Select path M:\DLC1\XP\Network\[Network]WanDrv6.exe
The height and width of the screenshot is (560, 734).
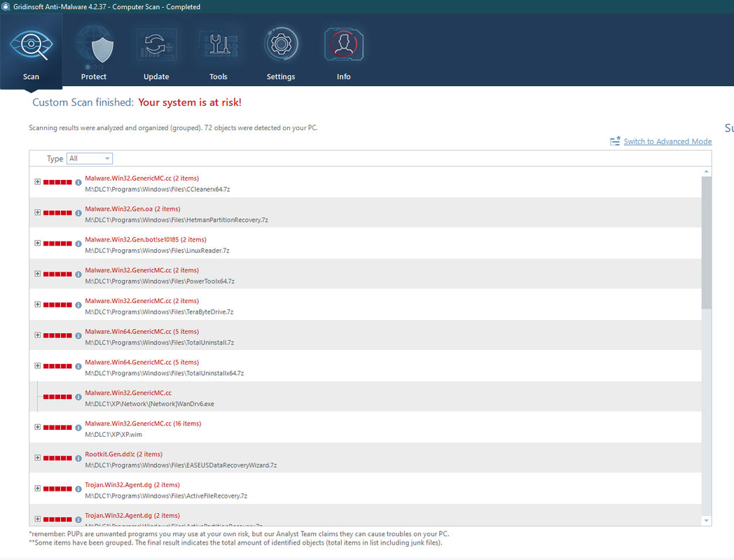[149, 404]
